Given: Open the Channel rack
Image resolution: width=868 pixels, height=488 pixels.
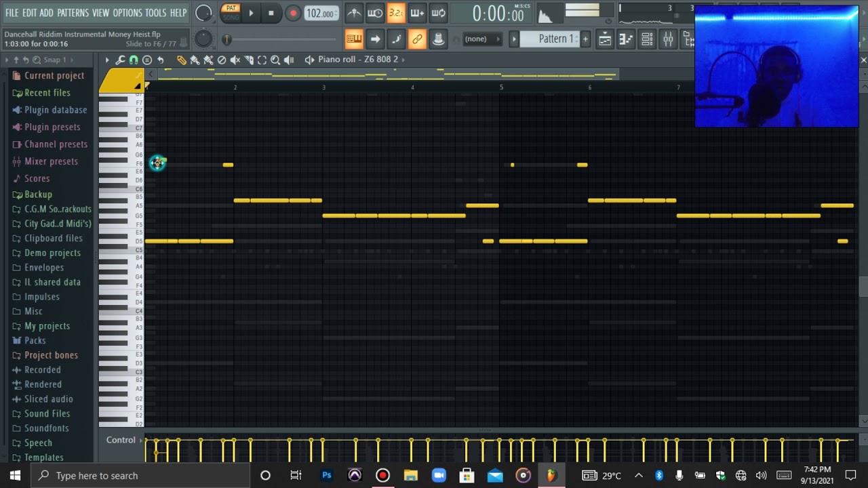Looking at the screenshot, I should coord(647,39).
